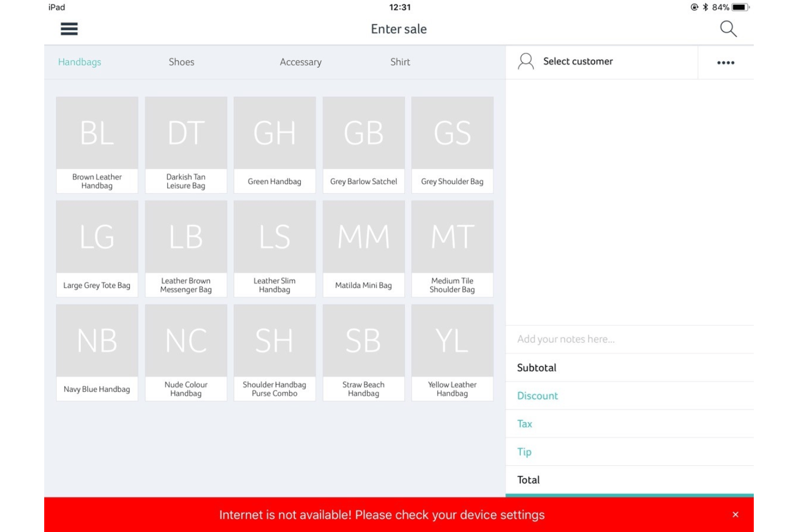This screenshot has height=532, width=798.
Task: Click the Internet is not available message
Action: point(382,515)
